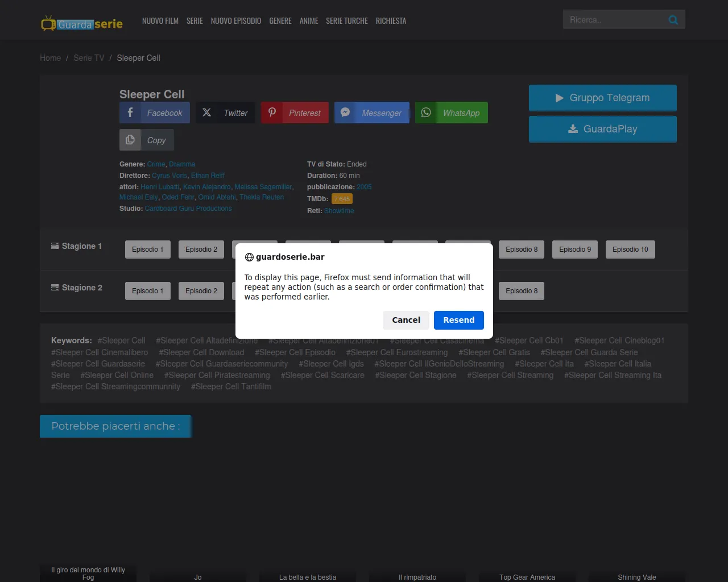
Task: Open actor Henri Lubatti link
Action: point(160,187)
